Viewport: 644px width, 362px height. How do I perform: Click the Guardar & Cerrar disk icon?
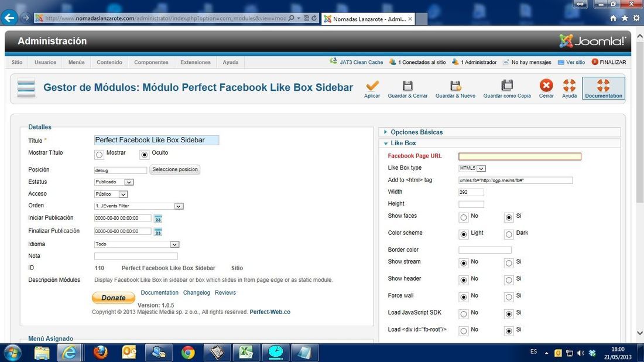click(407, 86)
